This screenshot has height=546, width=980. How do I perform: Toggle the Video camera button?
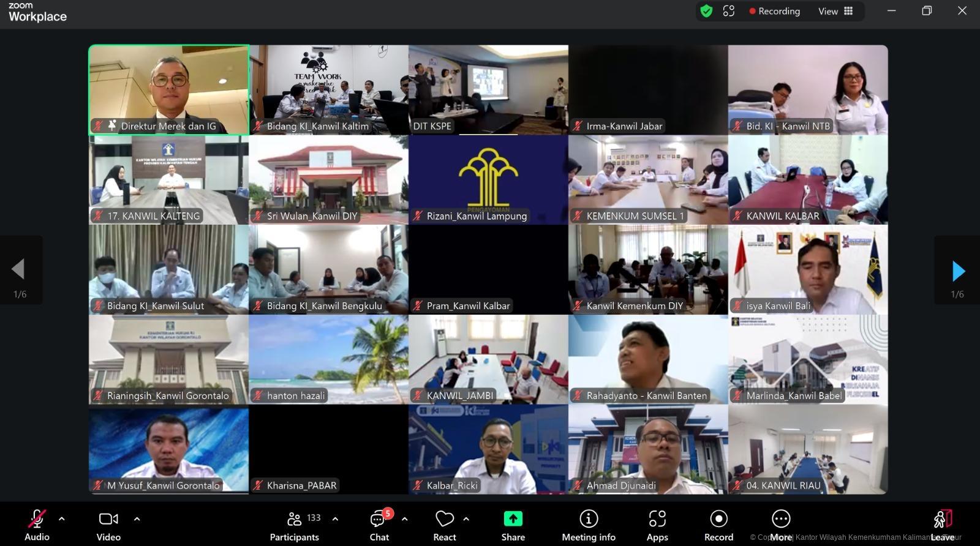click(108, 525)
